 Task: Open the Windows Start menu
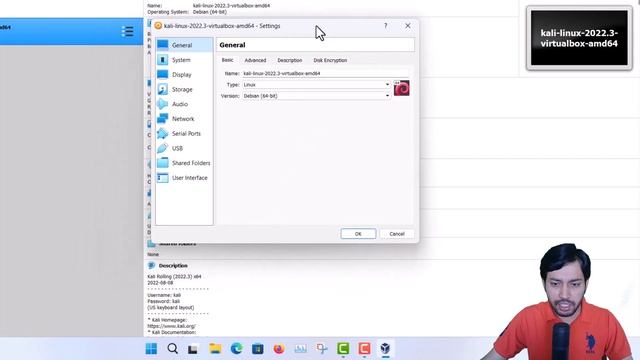[x=151, y=349]
